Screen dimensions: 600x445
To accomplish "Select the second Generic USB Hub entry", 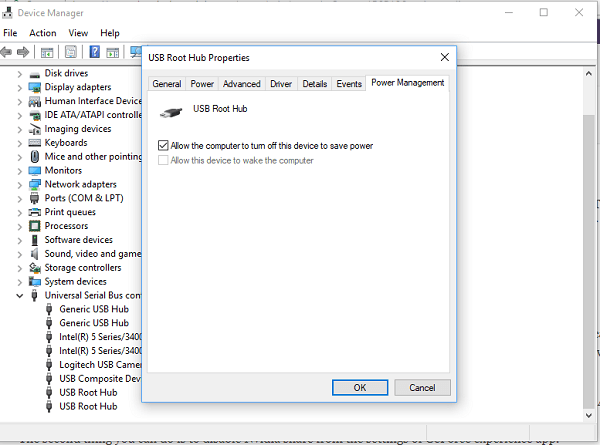I will 94,323.
